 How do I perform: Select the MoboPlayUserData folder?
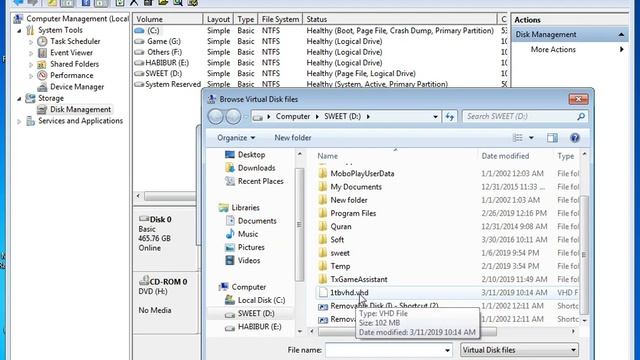coord(362,173)
